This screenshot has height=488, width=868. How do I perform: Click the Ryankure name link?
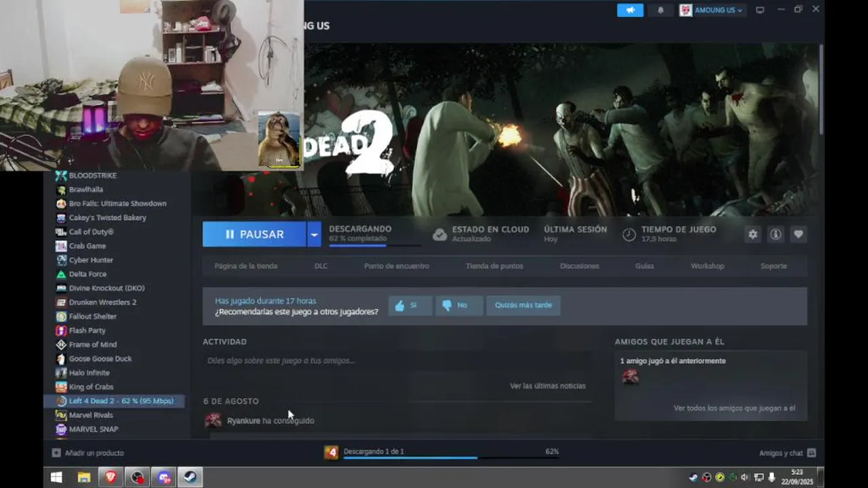point(243,421)
